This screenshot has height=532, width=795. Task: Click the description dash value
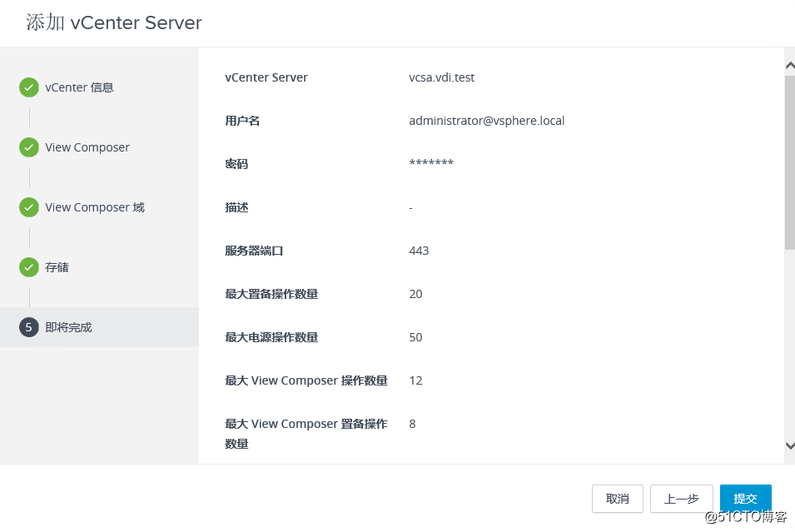point(410,208)
